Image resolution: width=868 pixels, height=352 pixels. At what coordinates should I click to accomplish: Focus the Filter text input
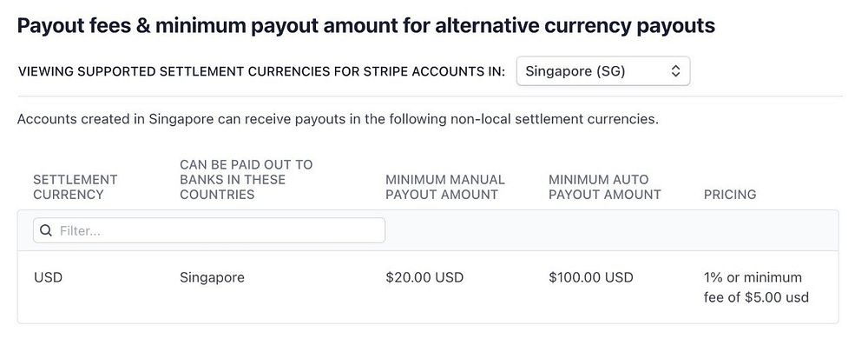click(x=217, y=231)
